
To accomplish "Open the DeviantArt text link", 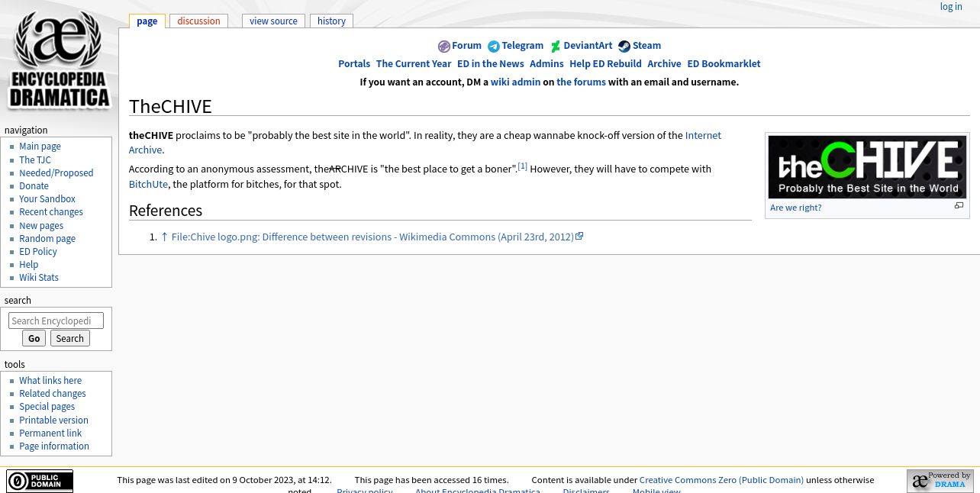I will [588, 46].
